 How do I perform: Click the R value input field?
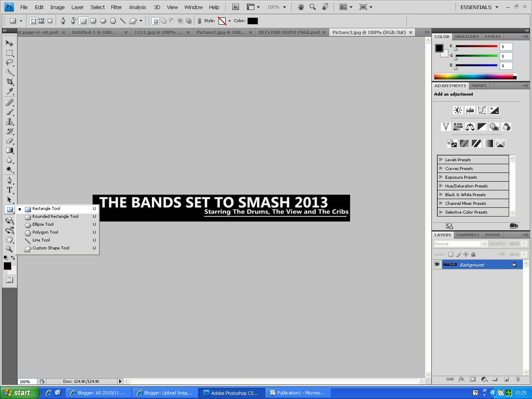[506, 47]
